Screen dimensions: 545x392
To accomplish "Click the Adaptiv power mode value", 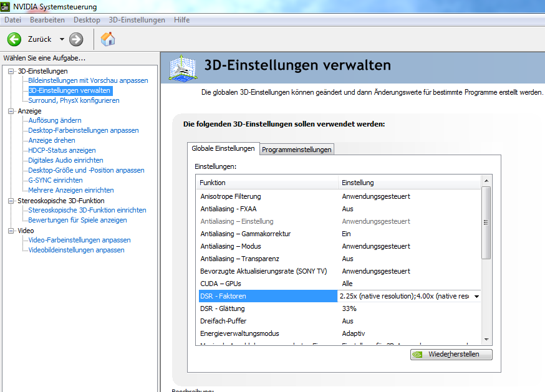I will (354, 333).
